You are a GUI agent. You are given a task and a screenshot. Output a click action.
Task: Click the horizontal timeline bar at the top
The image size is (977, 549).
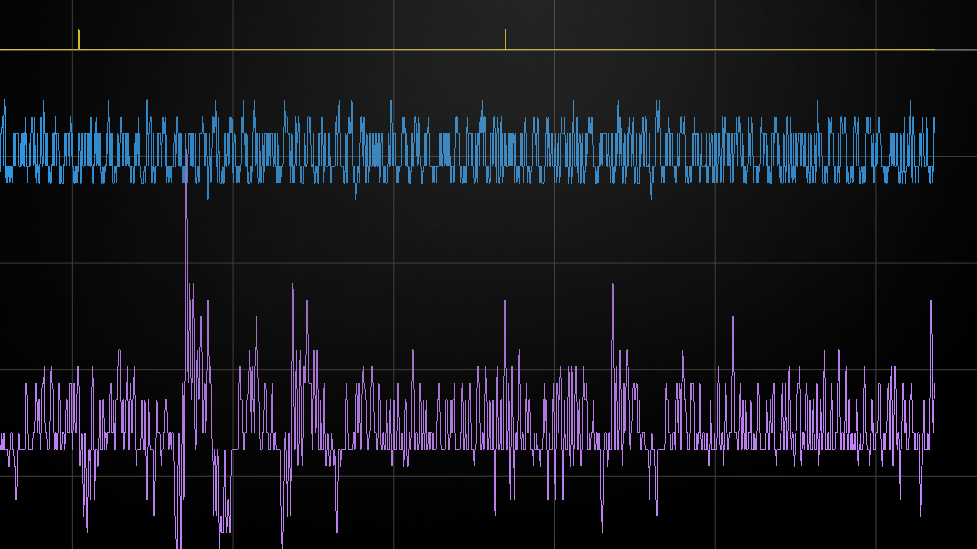tap(300, 49)
